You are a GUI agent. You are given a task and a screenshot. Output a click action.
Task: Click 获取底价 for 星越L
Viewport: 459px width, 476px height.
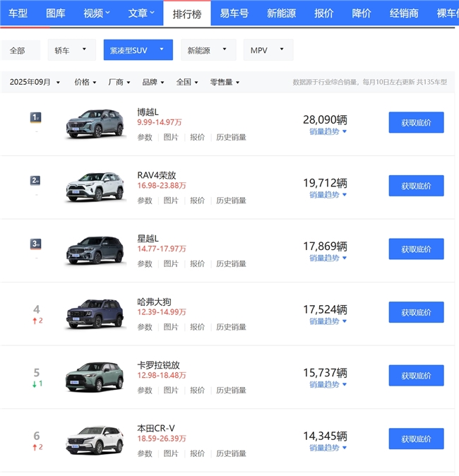[x=416, y=249]
